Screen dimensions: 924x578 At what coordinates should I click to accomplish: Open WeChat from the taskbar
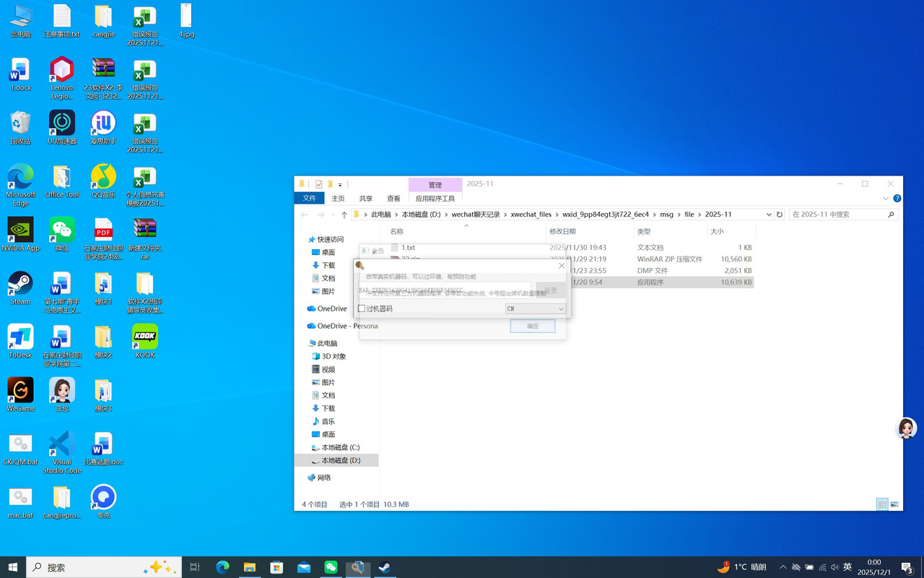331,567
